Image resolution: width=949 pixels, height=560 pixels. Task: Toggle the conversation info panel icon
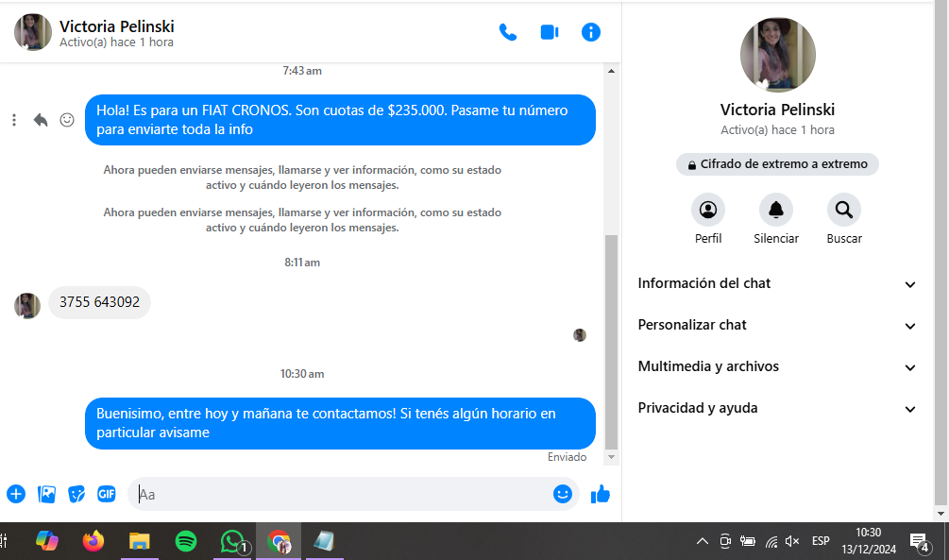591,32
